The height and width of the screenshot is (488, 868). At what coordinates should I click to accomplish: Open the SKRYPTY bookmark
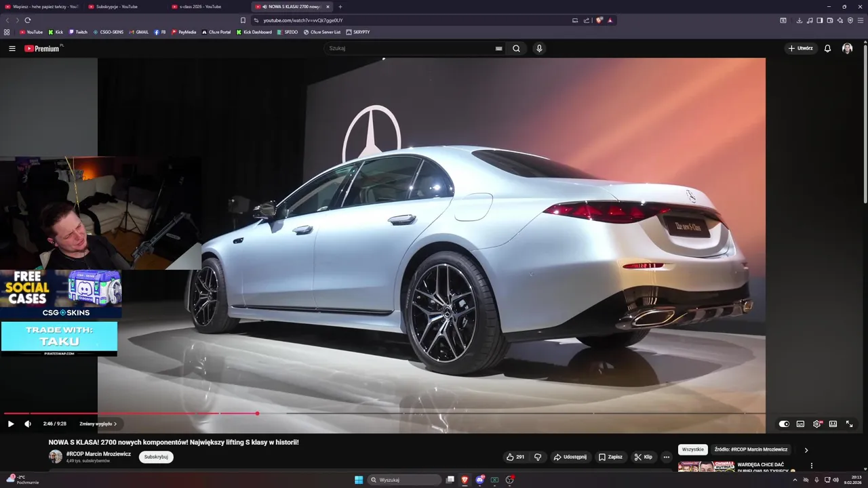[x=358, y=32]
